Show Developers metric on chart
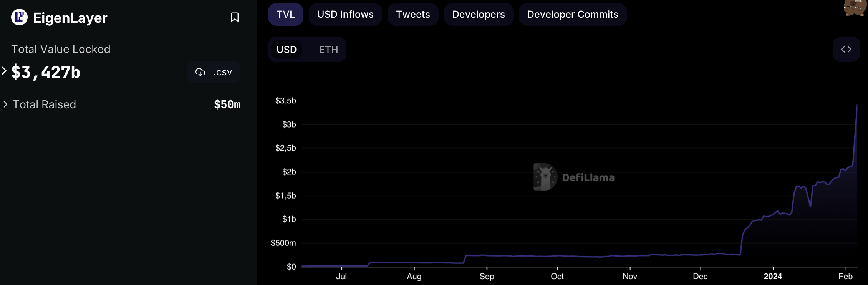Screen dimensions: 868x285 coord(479,14)
